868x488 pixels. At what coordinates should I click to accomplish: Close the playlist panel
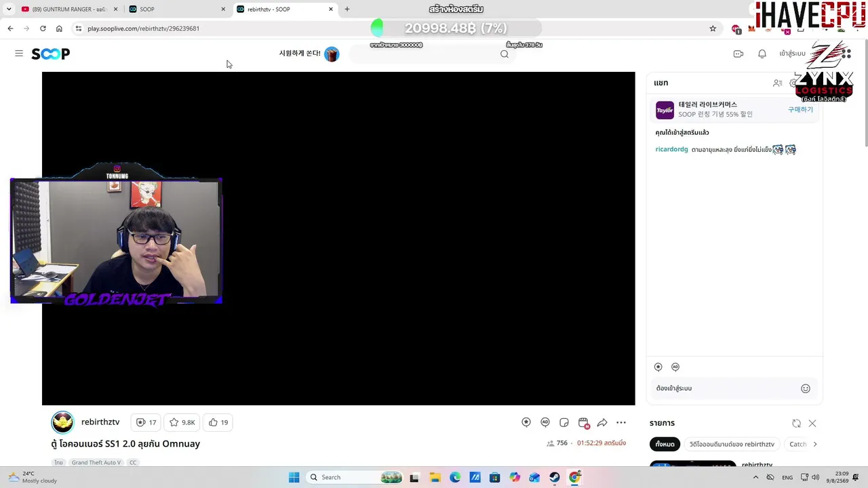[812, 424]
